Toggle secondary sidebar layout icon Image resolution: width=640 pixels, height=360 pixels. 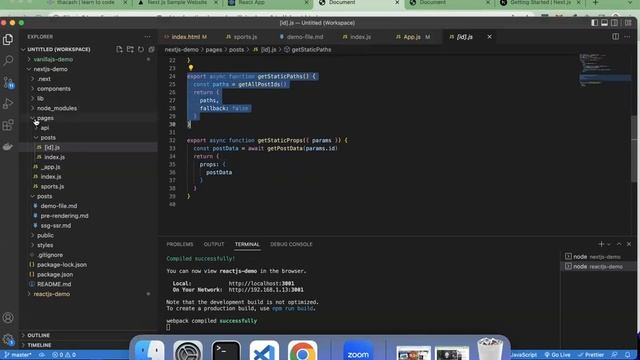[614, 23]
